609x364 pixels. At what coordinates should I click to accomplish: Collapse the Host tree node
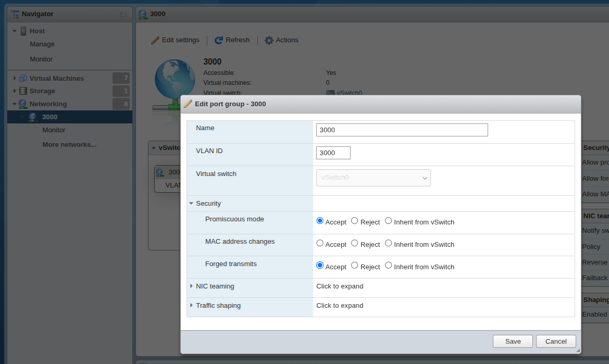(15, 31)
